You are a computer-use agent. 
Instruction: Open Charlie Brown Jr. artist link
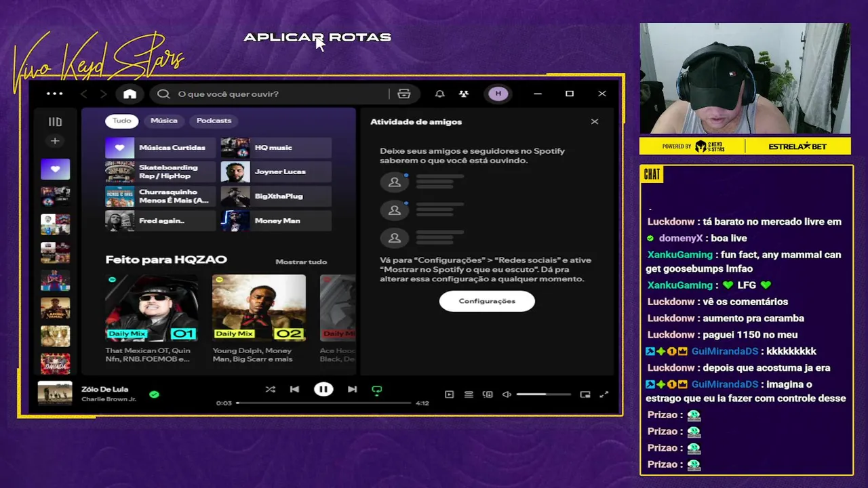coord(108,399)
